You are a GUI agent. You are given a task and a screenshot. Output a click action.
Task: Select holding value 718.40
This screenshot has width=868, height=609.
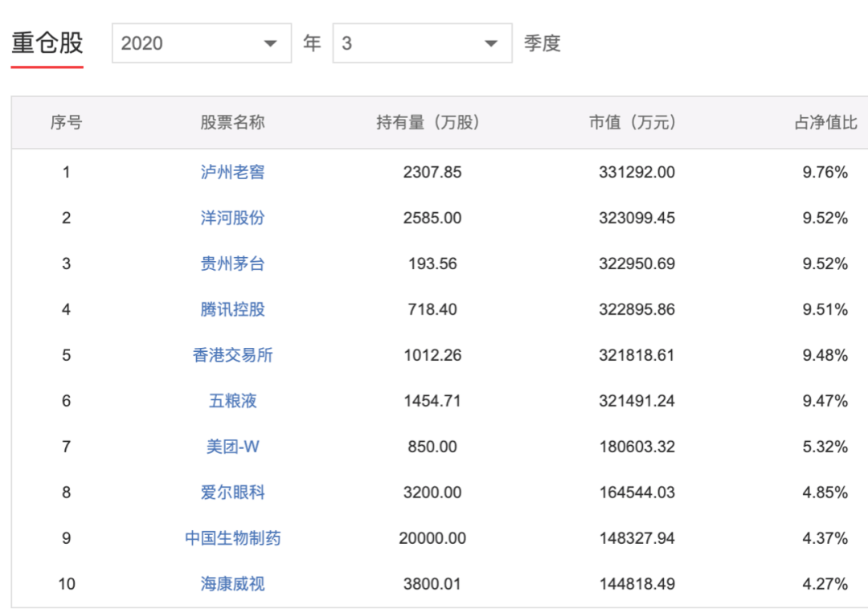pos(432,309)
